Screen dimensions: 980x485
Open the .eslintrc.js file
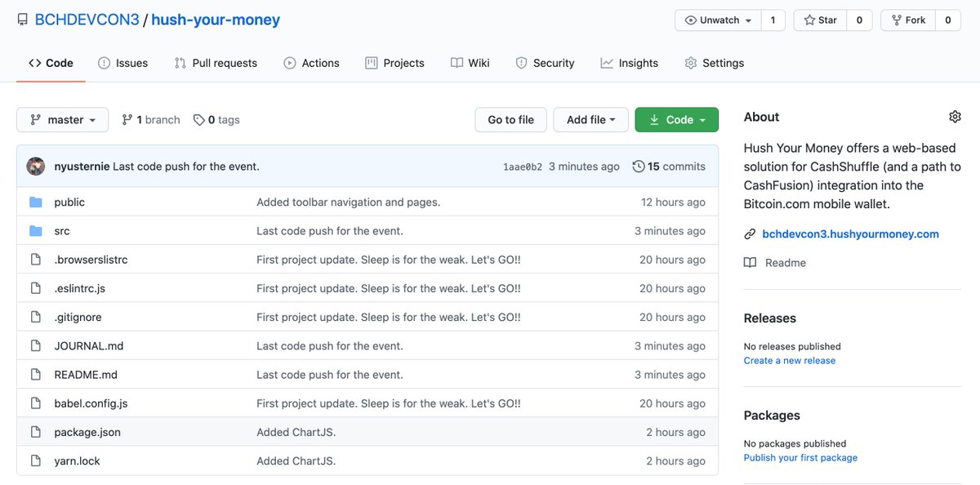[x=80, y=288]
